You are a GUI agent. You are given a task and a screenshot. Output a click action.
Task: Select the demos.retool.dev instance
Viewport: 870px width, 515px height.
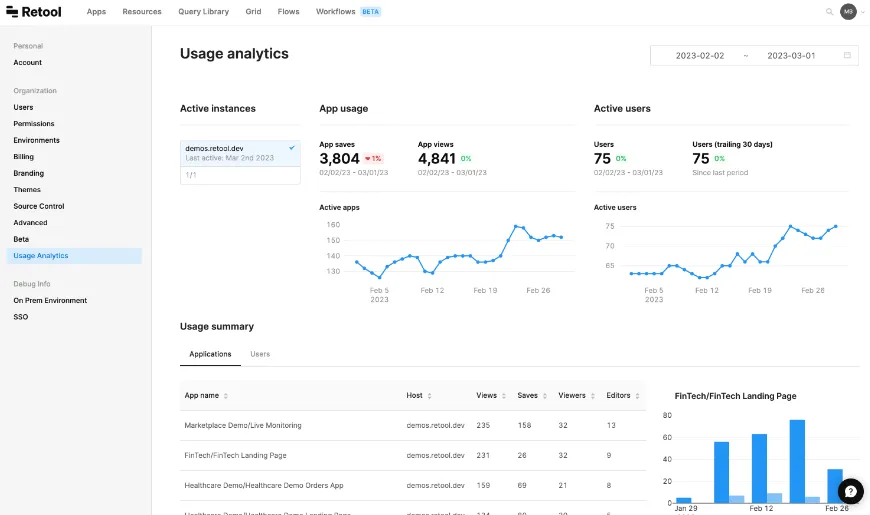pyautogui.click(x=240, y=153)
